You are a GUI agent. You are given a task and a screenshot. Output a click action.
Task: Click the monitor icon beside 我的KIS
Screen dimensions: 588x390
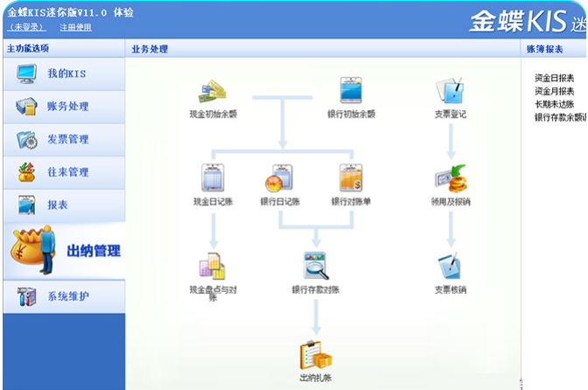[x=26, y=73]
